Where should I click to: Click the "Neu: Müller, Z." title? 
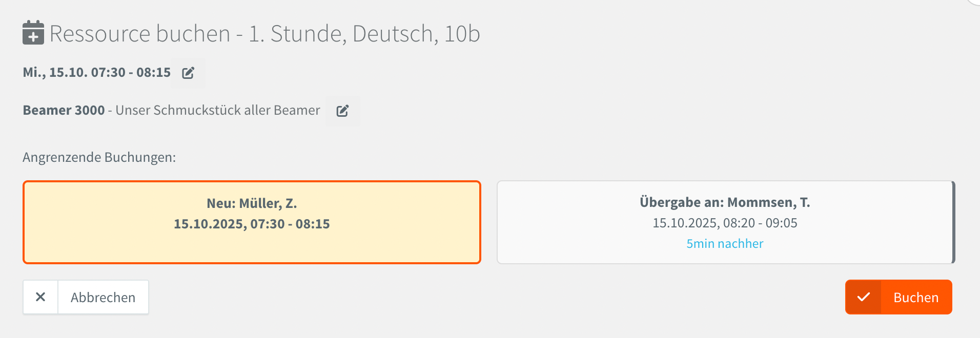point(252,203)
